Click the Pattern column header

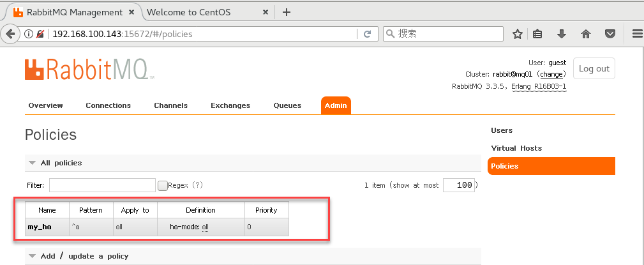91,210
